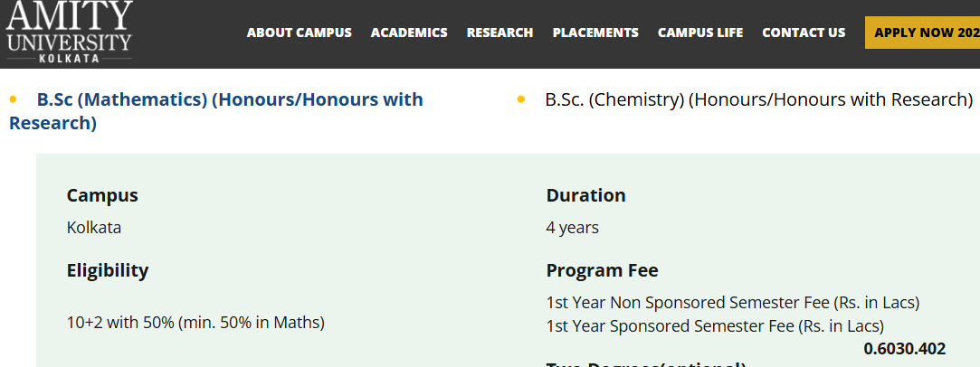Open the Placements menu item
The height and width of the screenshot is (367, 980).
pyautogui.click(x=595, y=33)
